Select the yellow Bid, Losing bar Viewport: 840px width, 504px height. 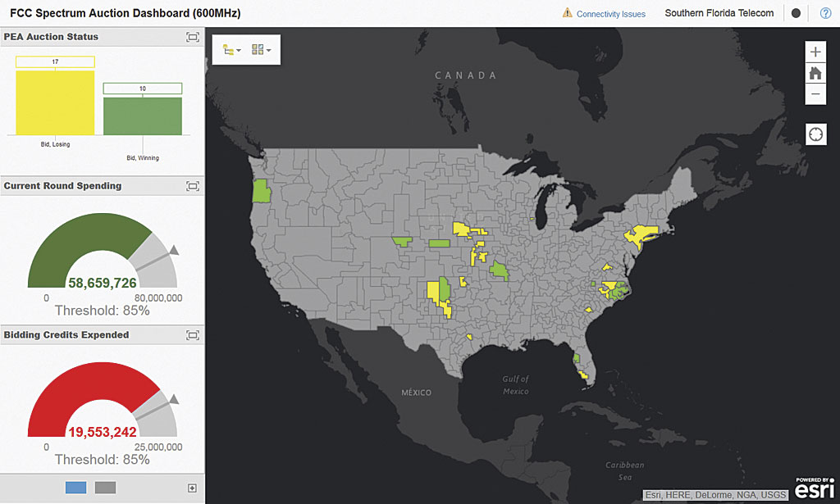point(55,102)
